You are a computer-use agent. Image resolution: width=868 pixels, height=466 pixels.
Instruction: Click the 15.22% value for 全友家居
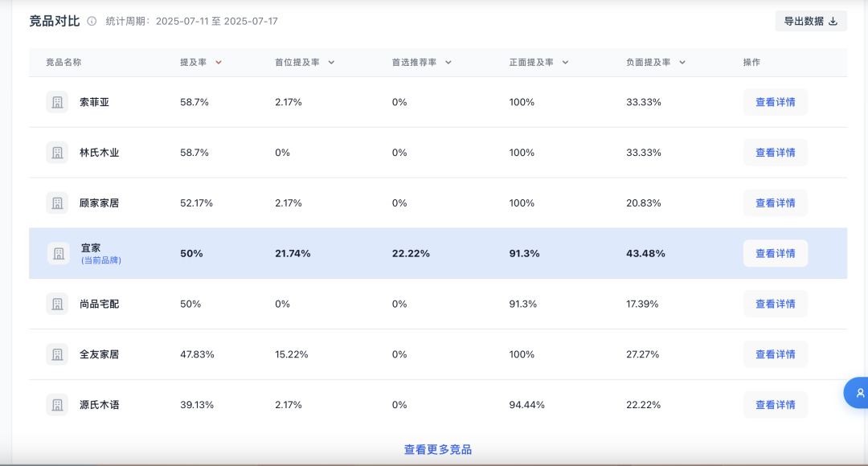tap(292, 354)
